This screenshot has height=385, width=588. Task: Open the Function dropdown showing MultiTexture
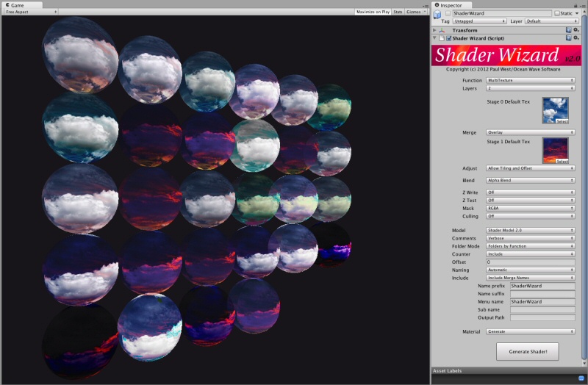[530, 80]
